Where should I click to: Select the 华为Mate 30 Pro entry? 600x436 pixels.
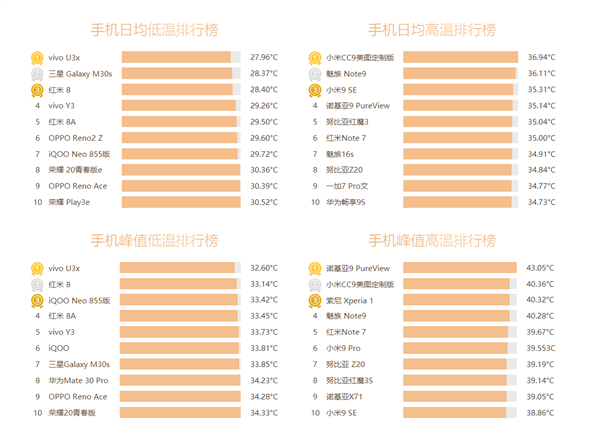pyautogui.click(x=79, y=381)
